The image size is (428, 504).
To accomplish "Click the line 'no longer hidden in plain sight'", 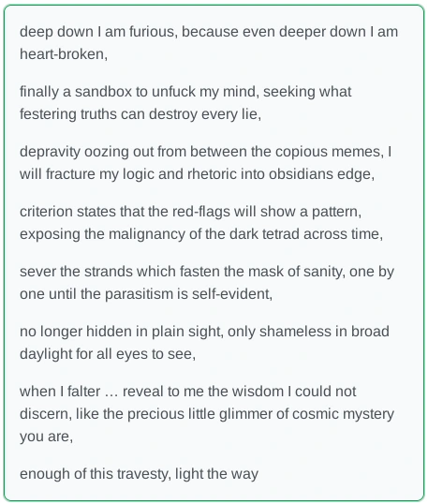I will tap(204, 332).
